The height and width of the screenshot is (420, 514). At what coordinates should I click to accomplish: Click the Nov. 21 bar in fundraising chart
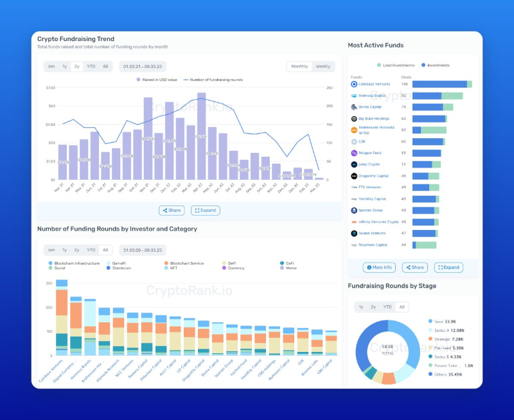tap(148, 138)
